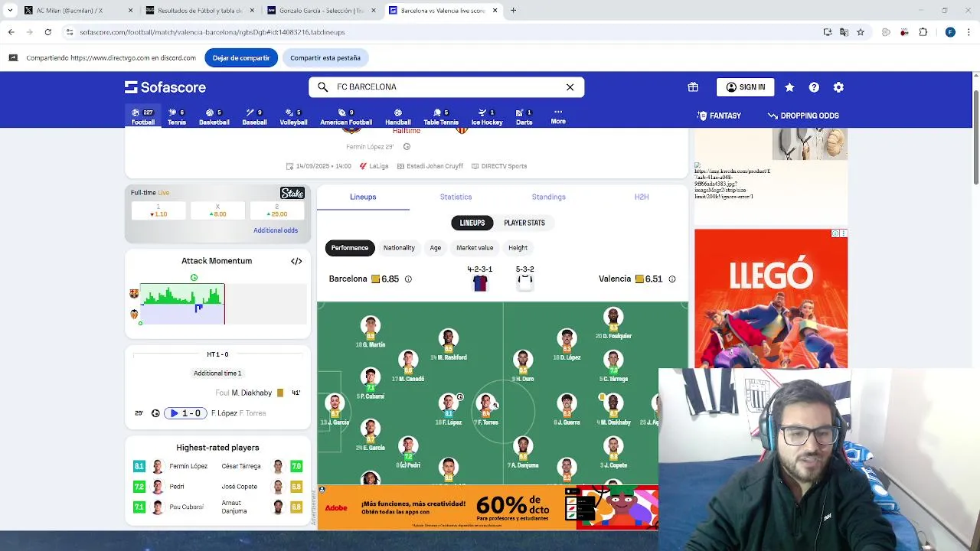Select the Football sport category
980x551 pixels.
coord(142,117)
